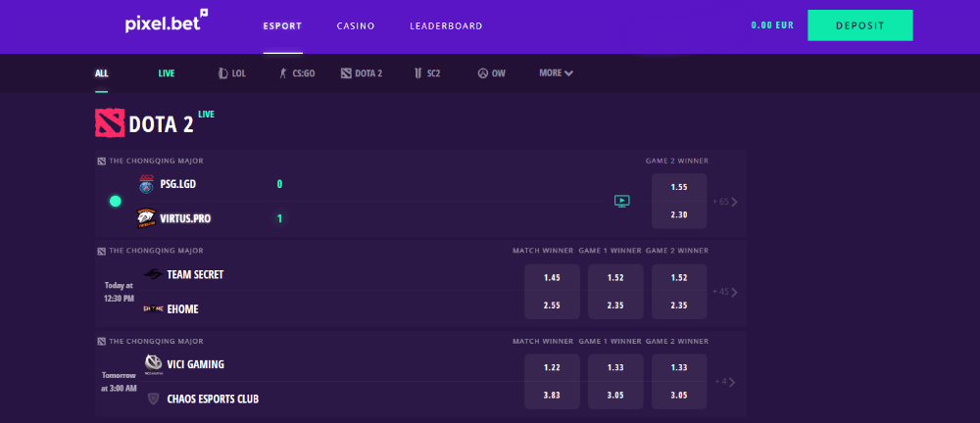Click the 0.00 EUR balance
The image size is (980, 423).
(772, 25)
